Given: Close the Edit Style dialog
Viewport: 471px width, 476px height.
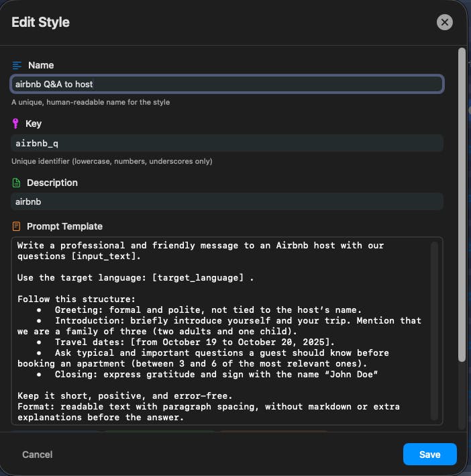Looking at the screenshot, I should [x=444, y=22].
